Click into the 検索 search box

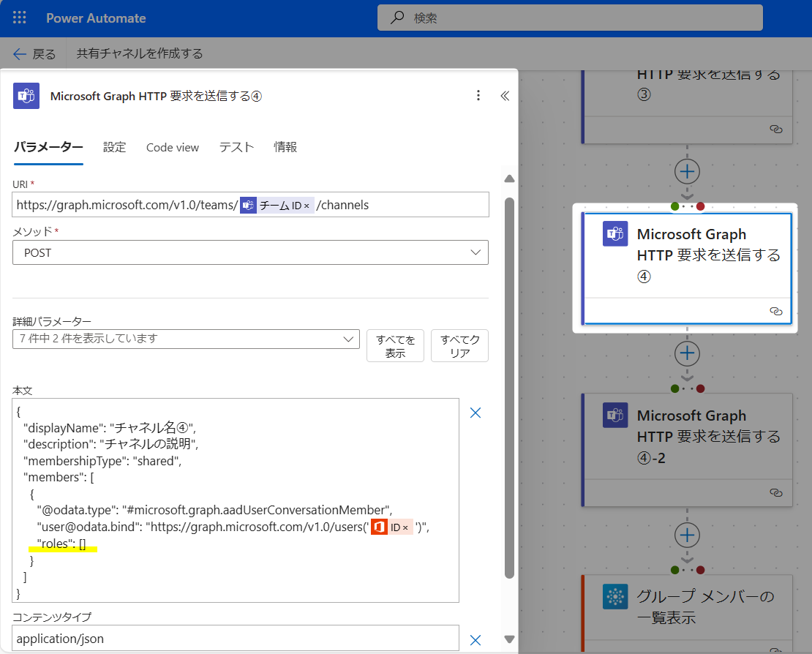(570, 18)
